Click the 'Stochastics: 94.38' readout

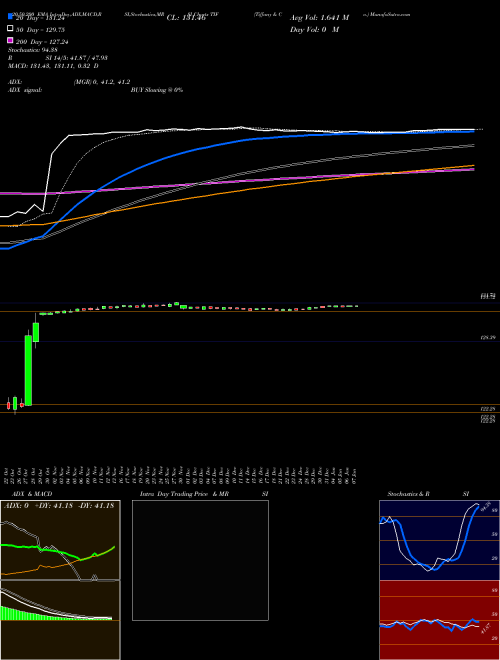pos(33,50)
